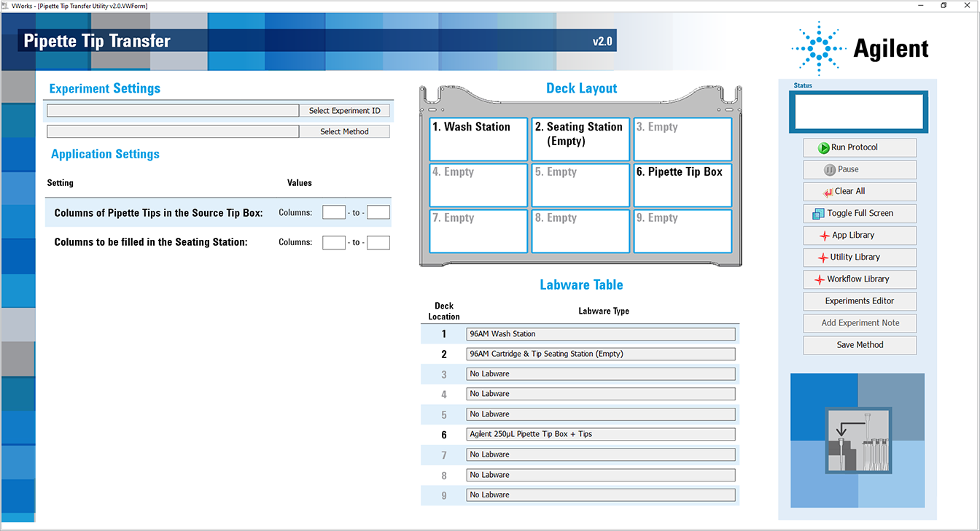This screenshot has width=980, height=531.
Task: Restore the VWorks window size
Action: pyautogui.click(x=944, y=5)
